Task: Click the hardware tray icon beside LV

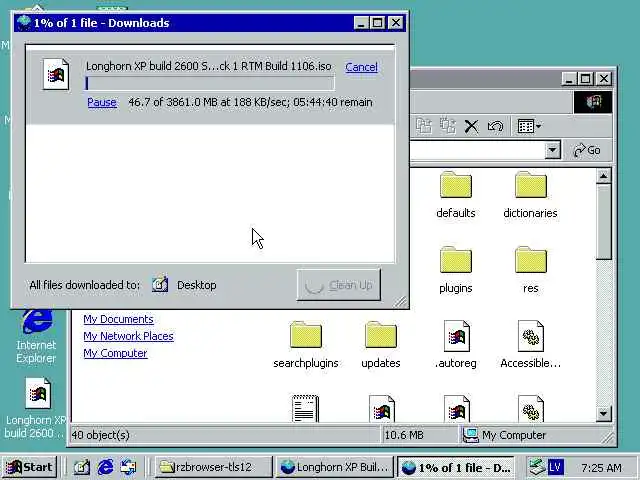Action: point(536,467)
